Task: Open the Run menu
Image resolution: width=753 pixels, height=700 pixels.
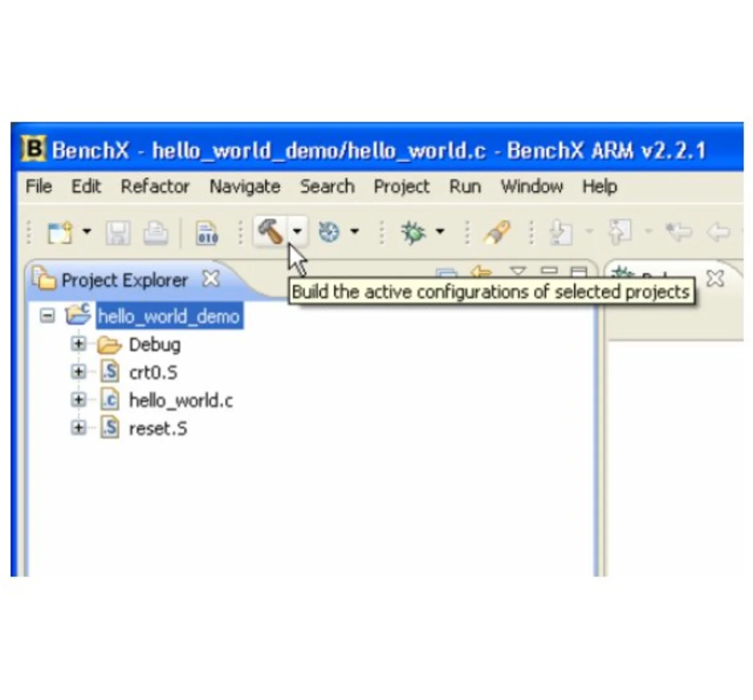Action: pos(465,186)
